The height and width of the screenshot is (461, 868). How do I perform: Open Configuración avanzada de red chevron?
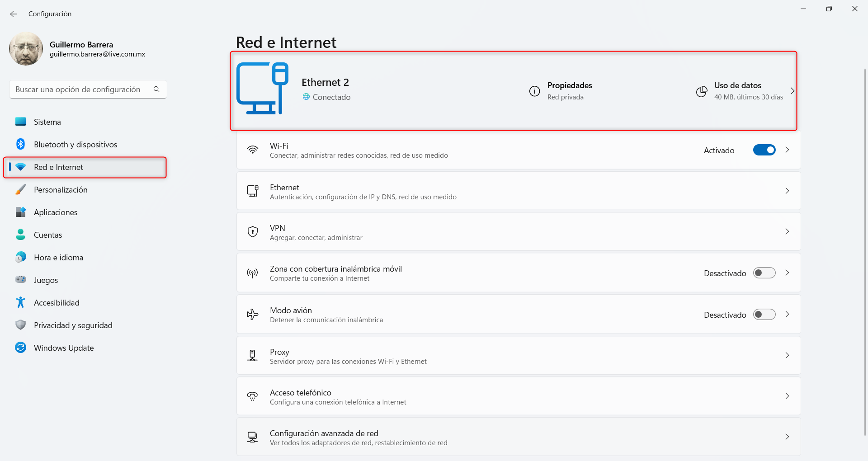[787, 437]
